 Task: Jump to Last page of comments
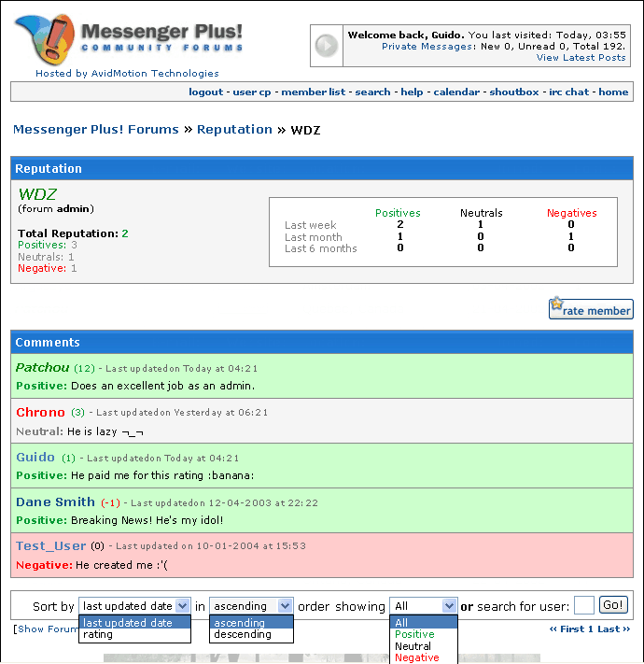611,629
